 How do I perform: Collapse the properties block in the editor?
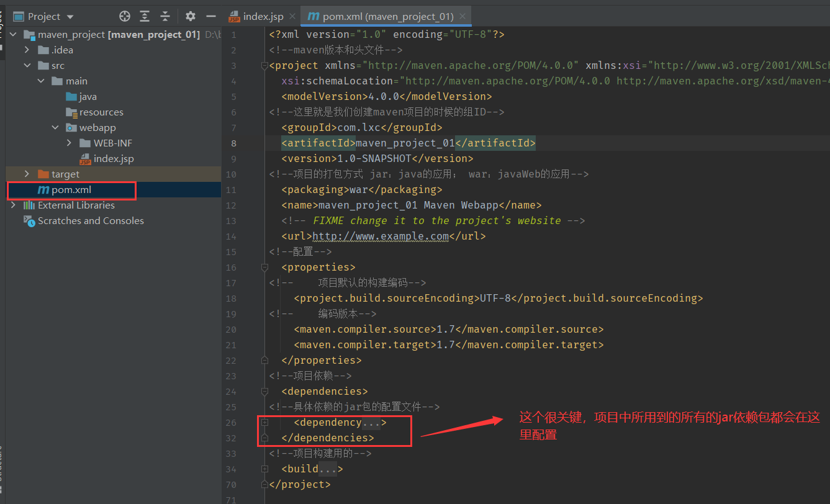(264, 267)
